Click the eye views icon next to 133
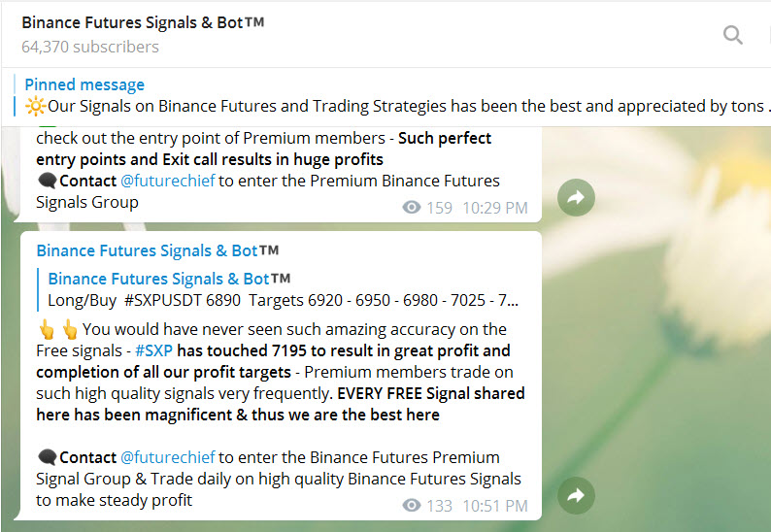Screen dimensions: 771x532 click(x=412, y=506)
